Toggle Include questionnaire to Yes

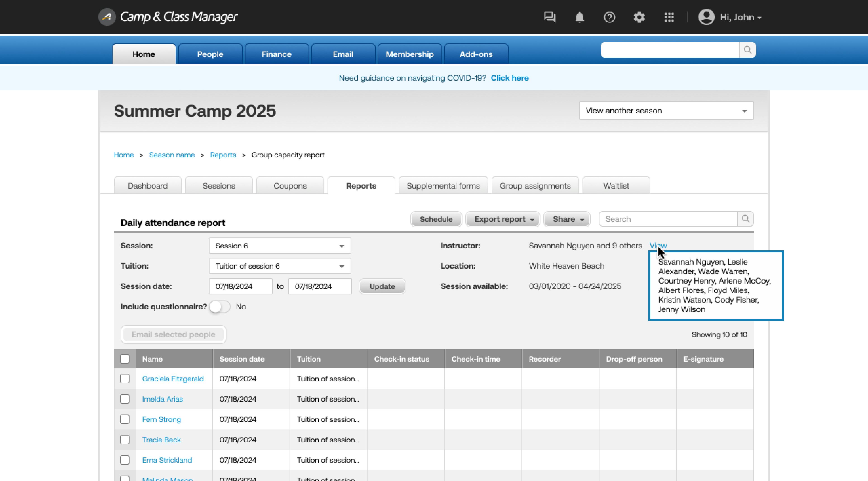[x=220, y=307]
